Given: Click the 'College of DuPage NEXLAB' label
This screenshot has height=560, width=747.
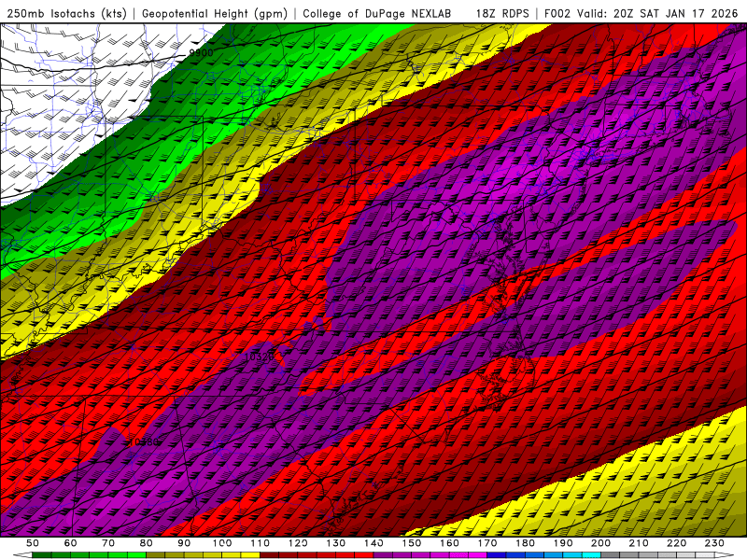Looking at the screenshot, I should coord(376,14).
